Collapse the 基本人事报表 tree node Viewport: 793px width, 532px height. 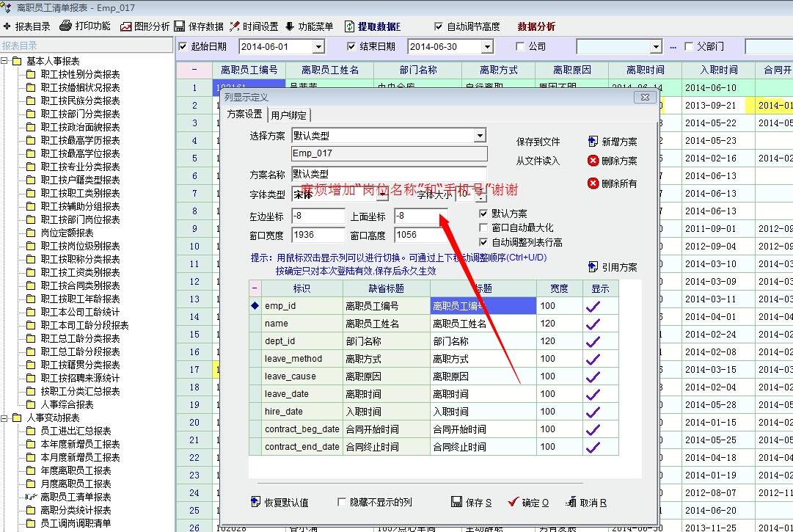5,61
